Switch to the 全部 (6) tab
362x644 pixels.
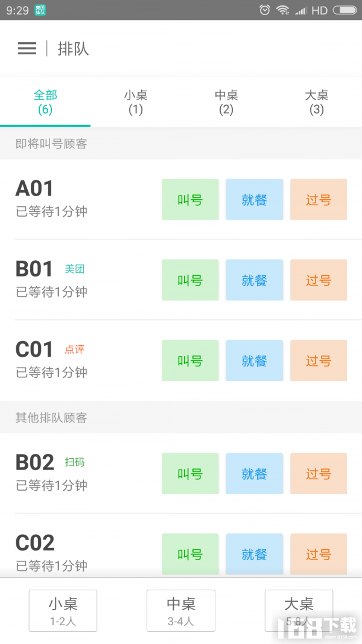(45, 102)
